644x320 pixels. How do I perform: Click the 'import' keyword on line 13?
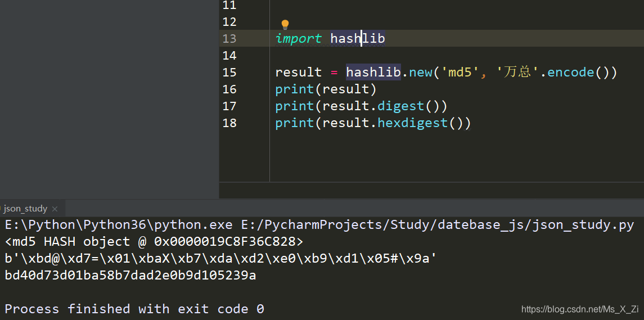click(x=299, y=38)
